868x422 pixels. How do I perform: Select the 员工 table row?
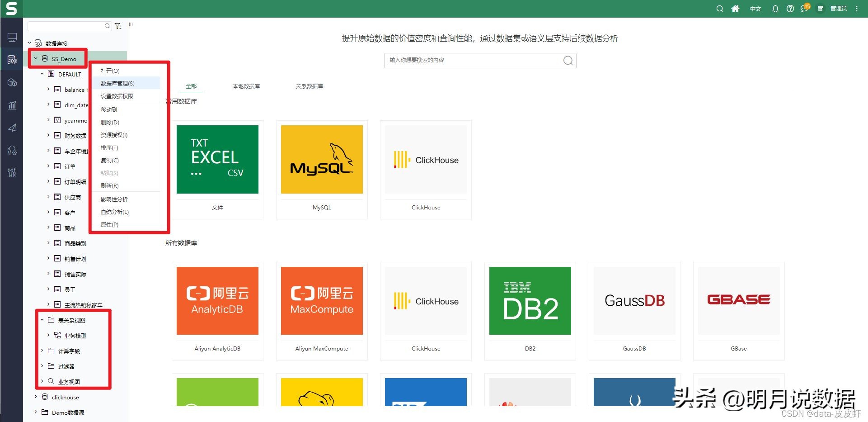[70, 289]
